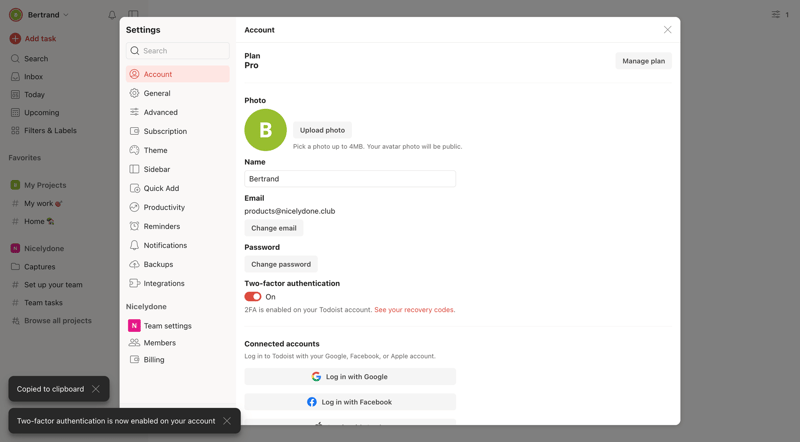Screen dimensions: 800x442
Task: Click the Backups cloud icon
Action: click(x=134, y=264)
